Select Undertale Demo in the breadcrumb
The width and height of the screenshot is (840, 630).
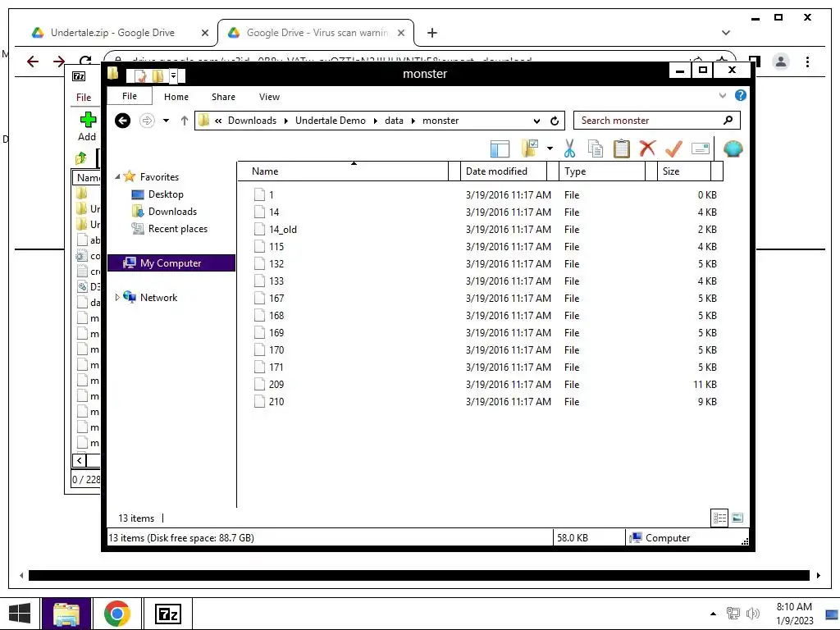pyautogui.click(x=331, y=121)
